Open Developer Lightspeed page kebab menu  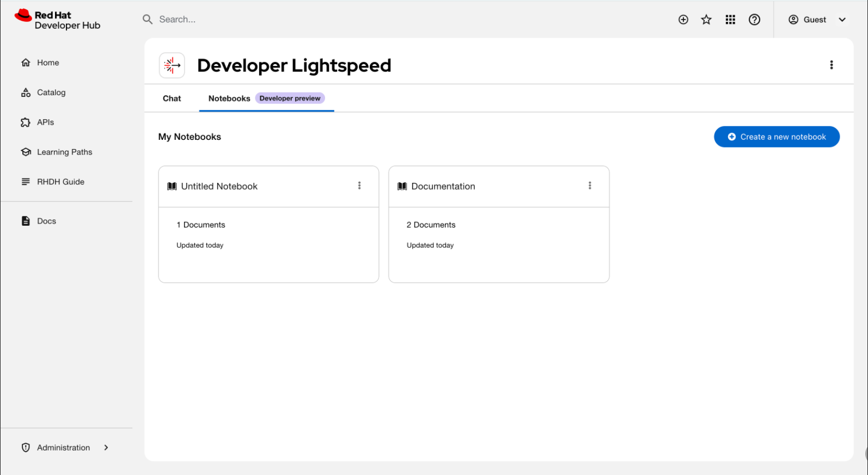[x=832, y=65]
